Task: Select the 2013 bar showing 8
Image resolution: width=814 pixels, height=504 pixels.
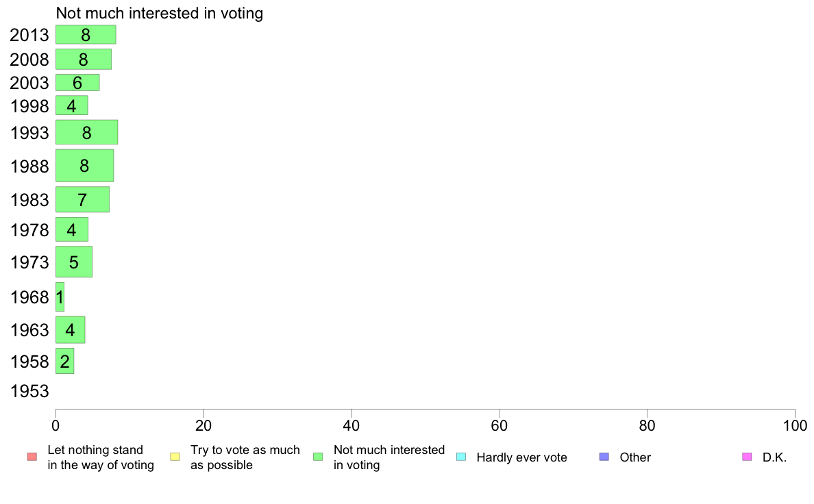Action: [86, 35]
